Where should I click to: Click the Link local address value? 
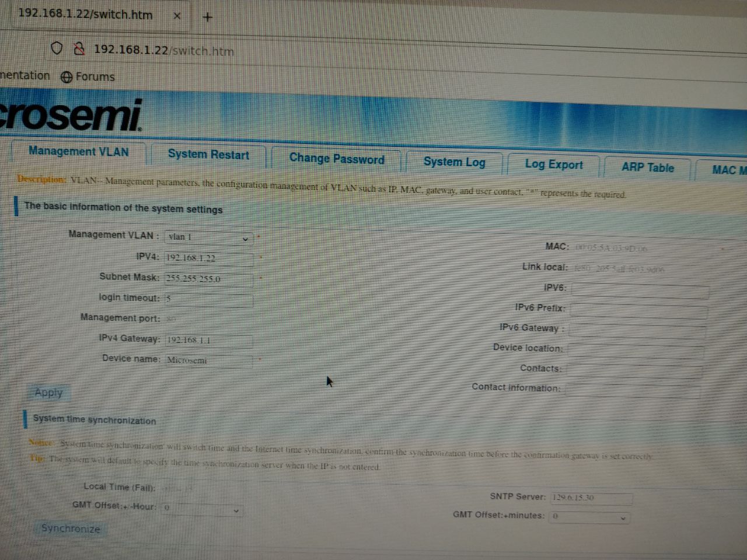pyautogui.click(x=619, y=269)
